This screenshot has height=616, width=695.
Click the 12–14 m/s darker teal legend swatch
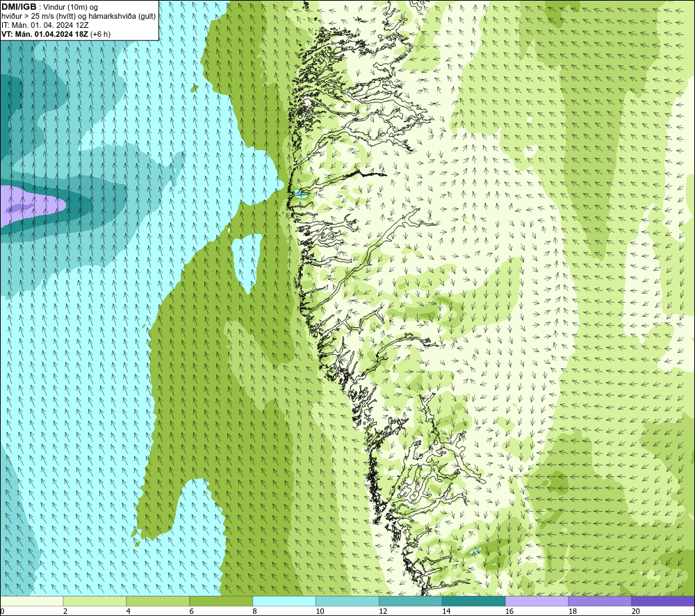411,601
